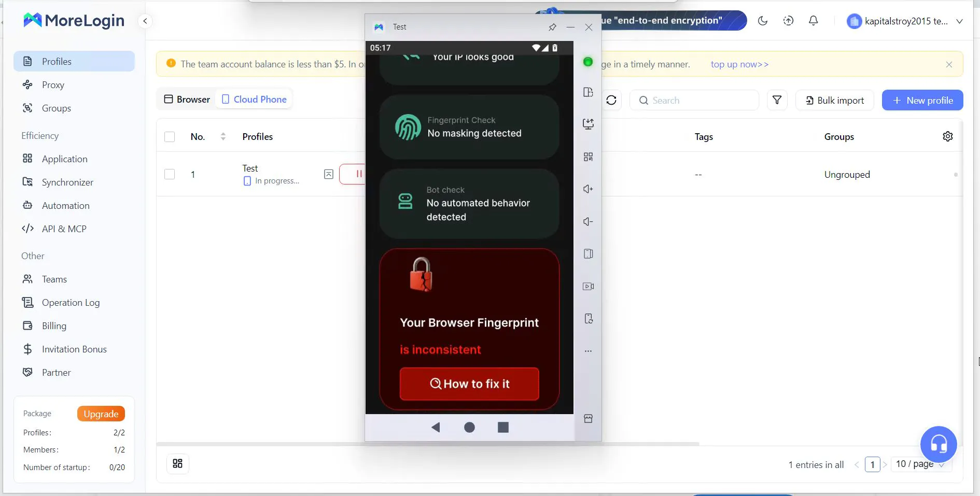Open more options dots in phone toolbar
980x496 pixels.
(588, 351)
